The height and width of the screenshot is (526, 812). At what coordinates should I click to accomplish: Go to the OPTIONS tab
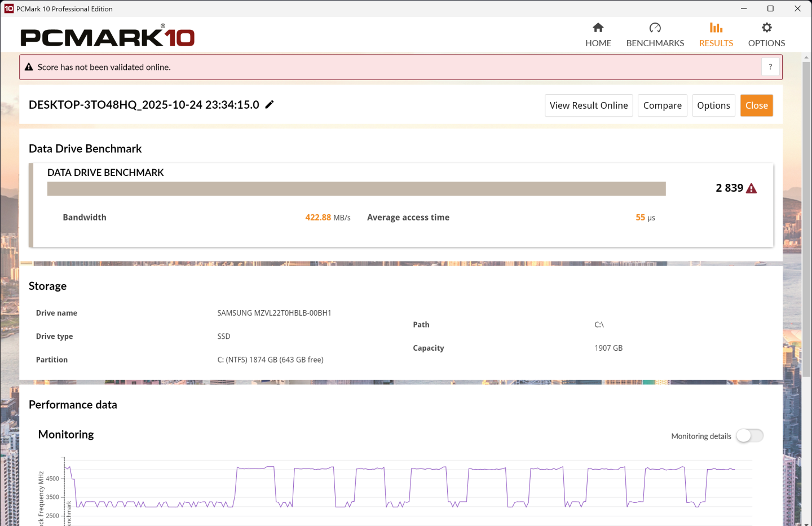(767, 35)
